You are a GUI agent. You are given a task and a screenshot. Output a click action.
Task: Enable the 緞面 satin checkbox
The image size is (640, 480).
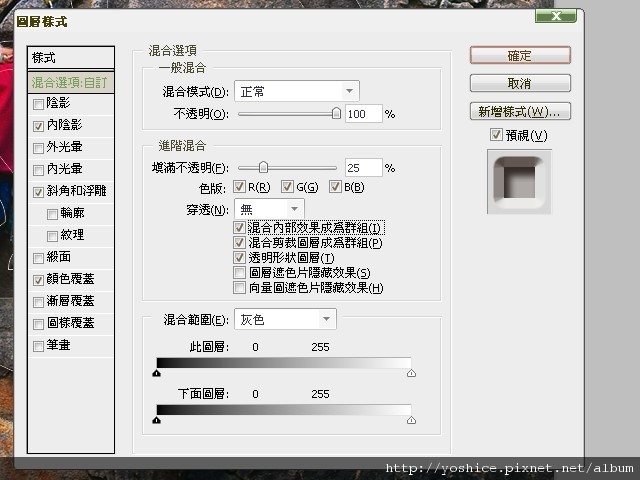point(38,258)
